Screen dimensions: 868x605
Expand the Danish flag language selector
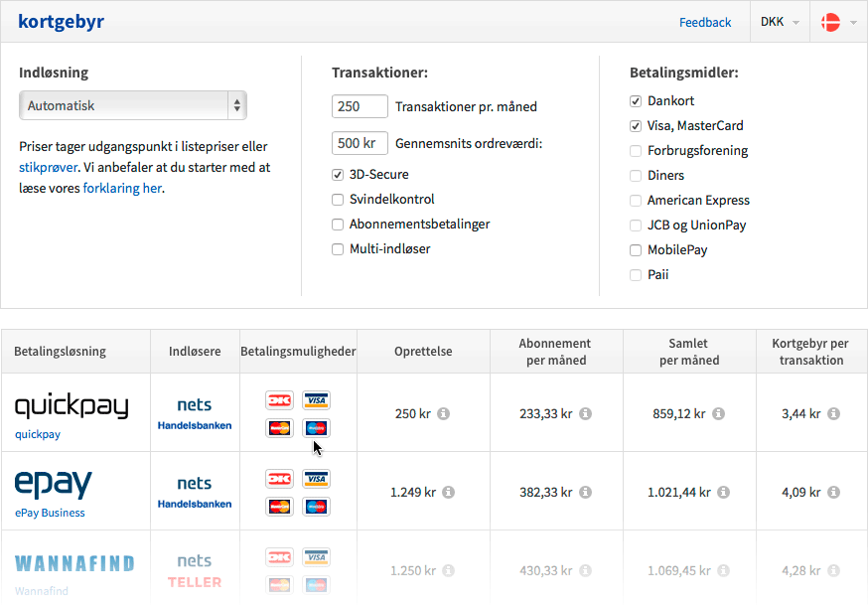(839, 22)
